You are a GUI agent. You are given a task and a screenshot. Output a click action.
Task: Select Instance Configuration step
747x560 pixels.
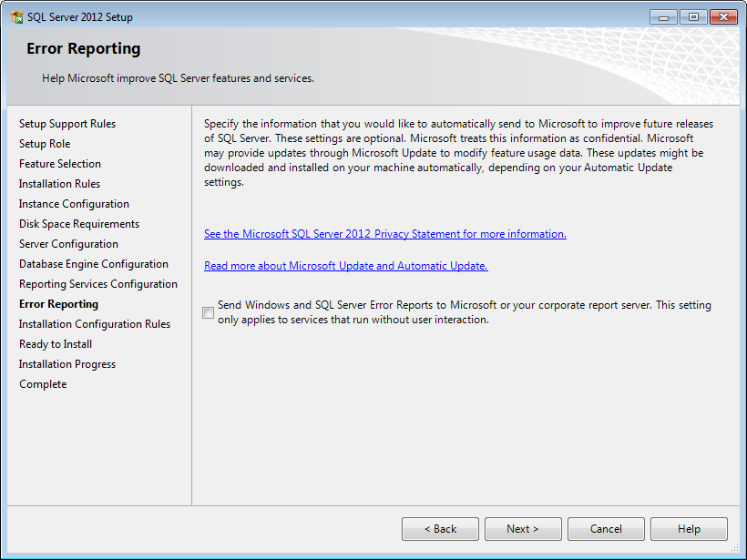[x=74, y=204]
